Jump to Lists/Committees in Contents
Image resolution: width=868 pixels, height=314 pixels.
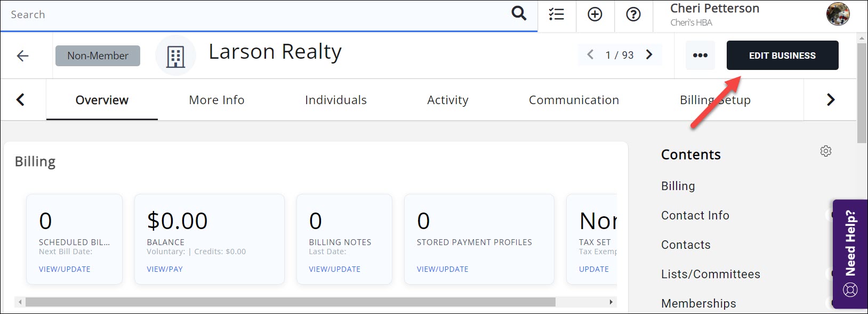click(711, 274)
